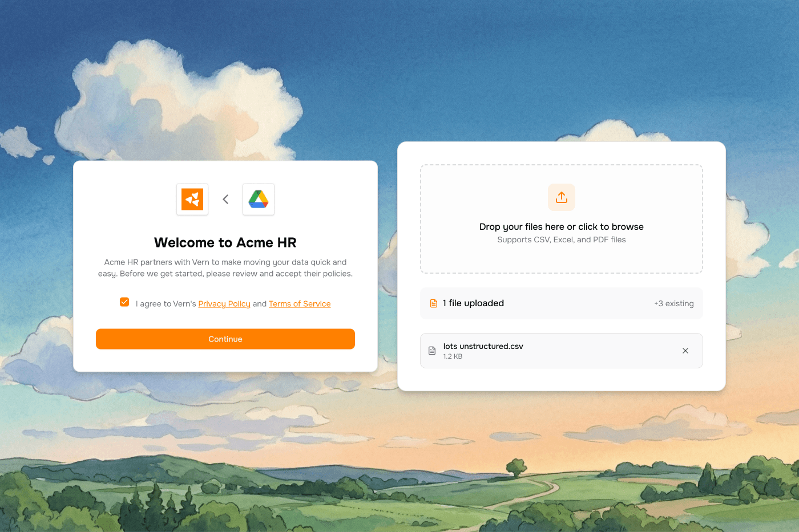Click 'Drop your files here or click to browse'
This screenshot has height=532, width=799.
[x=562, y=226]
